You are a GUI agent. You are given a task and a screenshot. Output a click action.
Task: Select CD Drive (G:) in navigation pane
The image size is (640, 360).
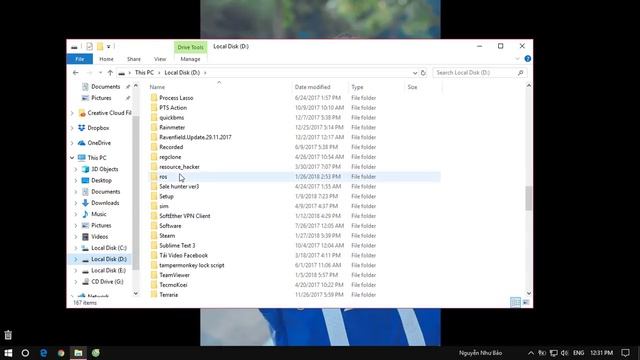click(107, 282)
